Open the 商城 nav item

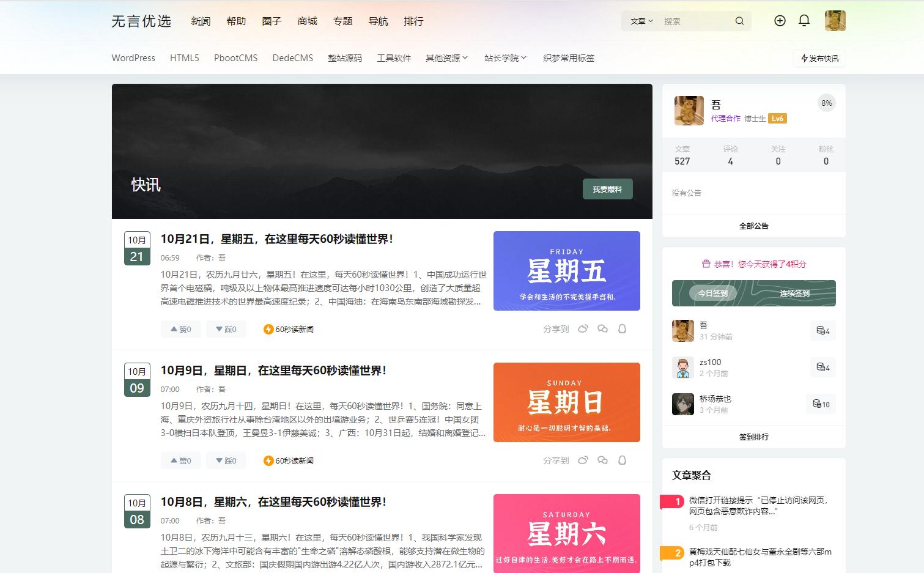point(307,21)
